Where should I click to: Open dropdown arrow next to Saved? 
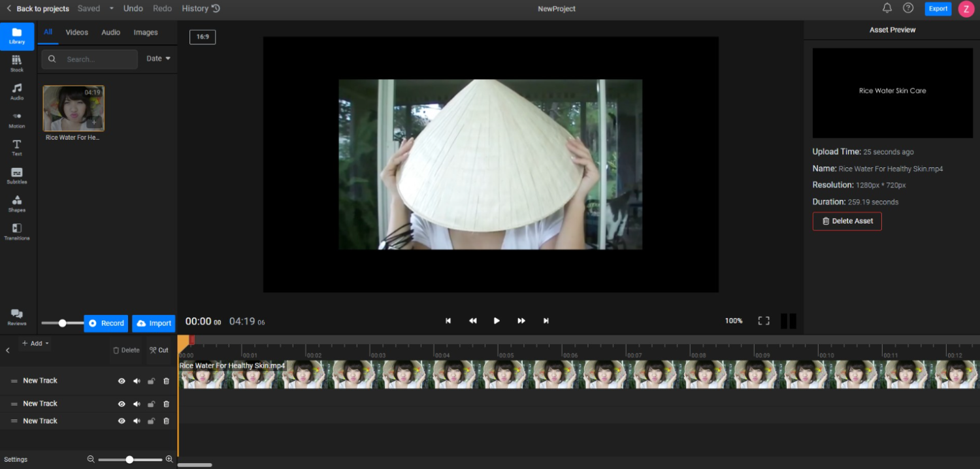(x=112, y=8)
